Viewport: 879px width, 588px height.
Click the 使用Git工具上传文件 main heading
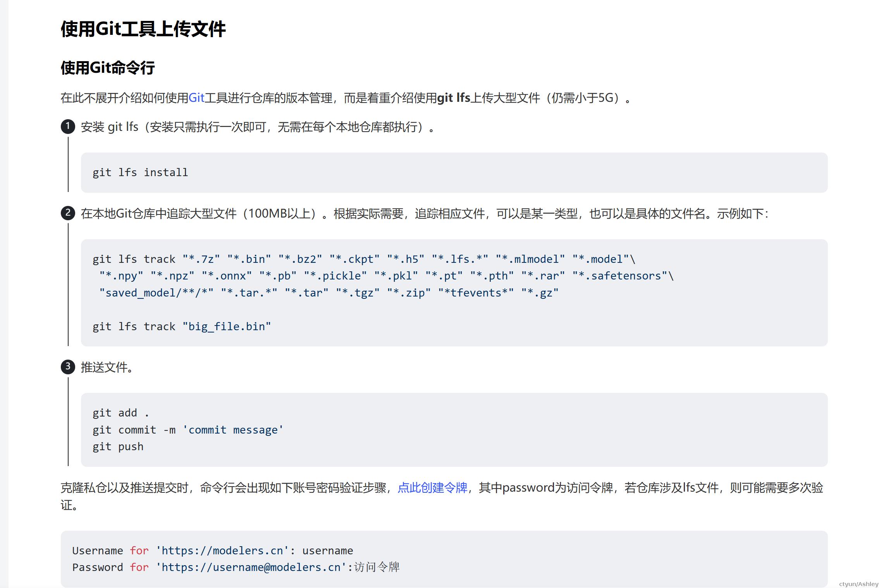tap(143, 29)
